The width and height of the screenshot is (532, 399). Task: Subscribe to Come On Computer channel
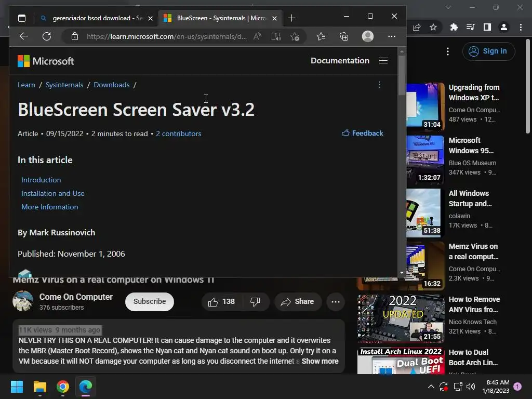click(150, 301)
